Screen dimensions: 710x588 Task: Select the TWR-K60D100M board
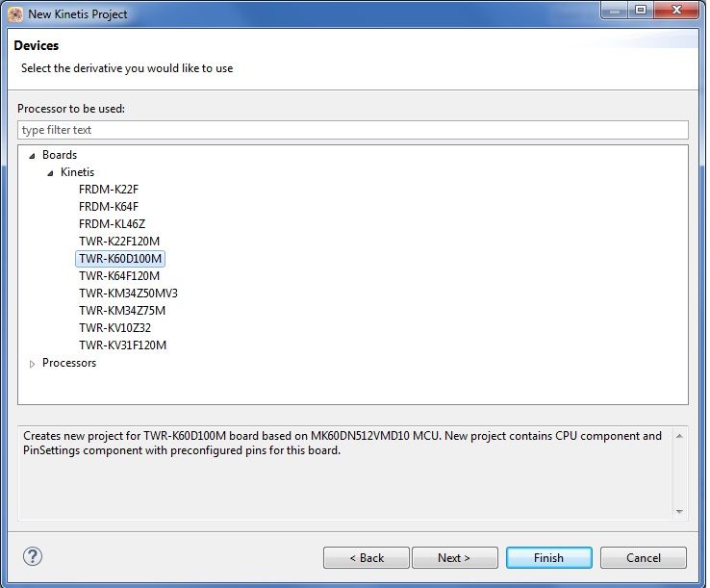(x=120, y=259)
